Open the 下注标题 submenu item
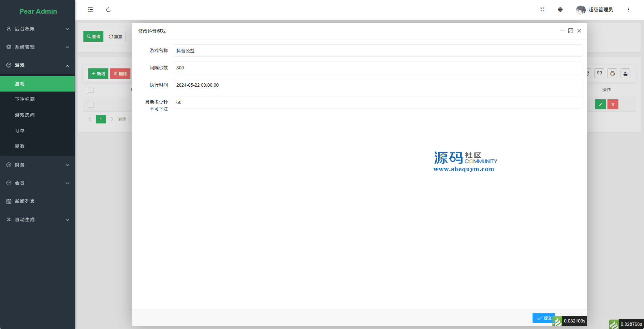Image resolution: width=644 pixels, height=329 pixels. [25, 99]
